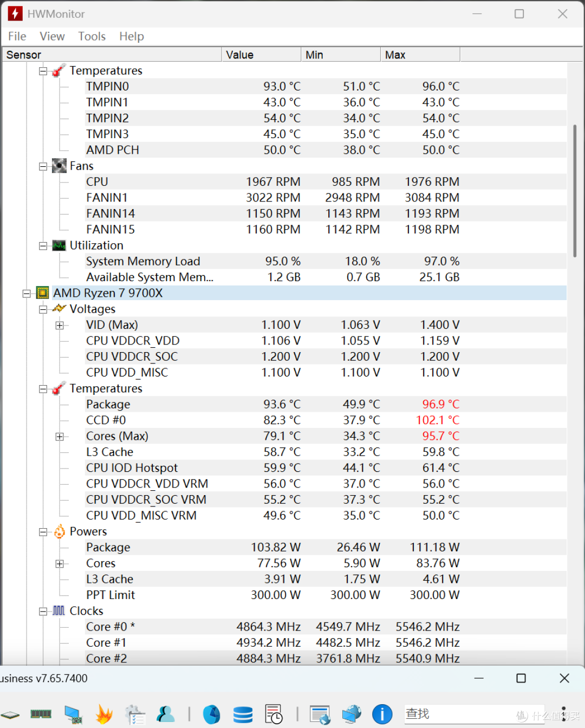
Task: Maximize the background window via its square button
Action: [x=521, y=678]
